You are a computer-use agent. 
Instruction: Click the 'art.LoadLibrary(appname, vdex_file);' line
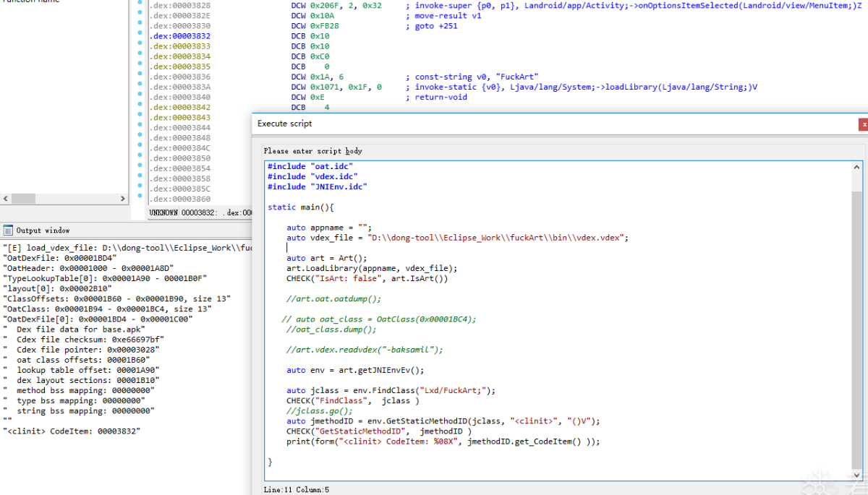click(372, 267)
